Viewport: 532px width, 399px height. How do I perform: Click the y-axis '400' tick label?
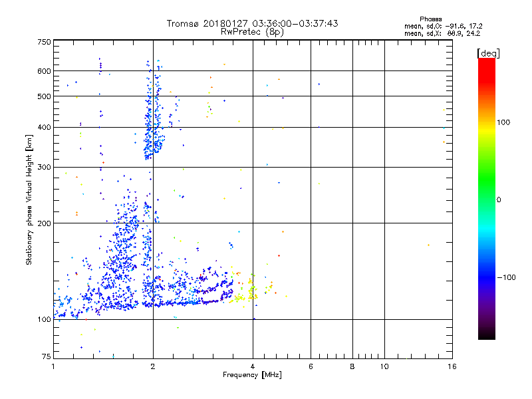[44, 128]
